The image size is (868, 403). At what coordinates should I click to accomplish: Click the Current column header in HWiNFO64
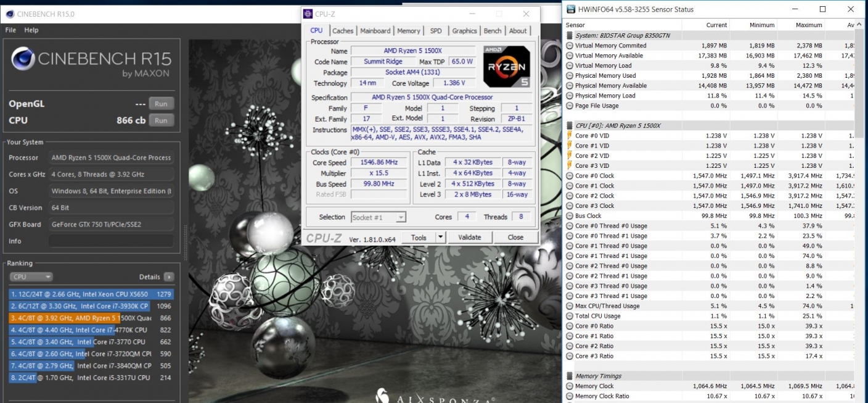(x=706, y=25)
